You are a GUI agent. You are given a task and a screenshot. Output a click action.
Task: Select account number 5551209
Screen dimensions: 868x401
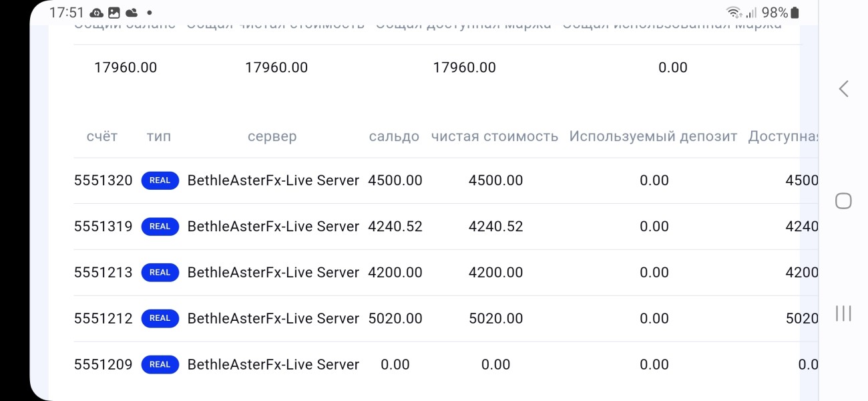(x=103, y=364)
